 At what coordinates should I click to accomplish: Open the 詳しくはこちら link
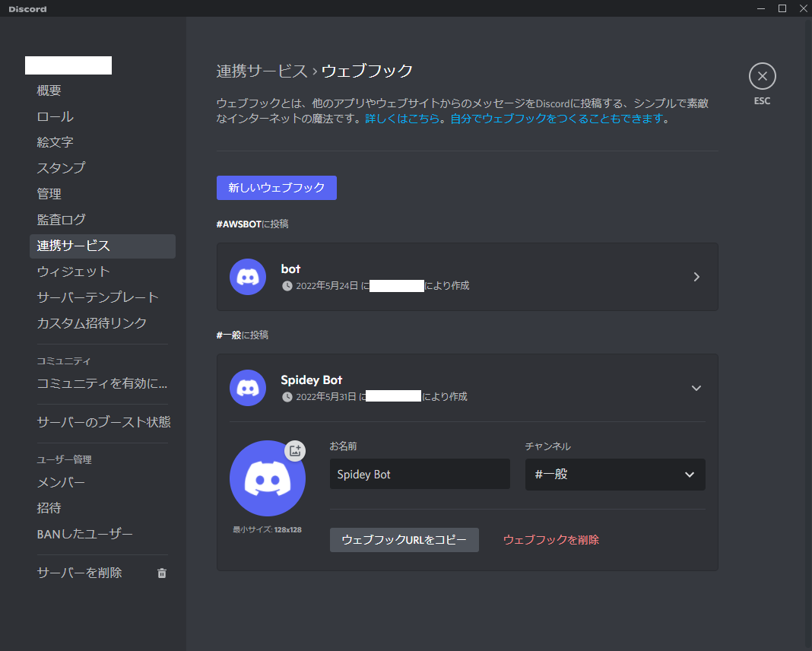point(402,119)
